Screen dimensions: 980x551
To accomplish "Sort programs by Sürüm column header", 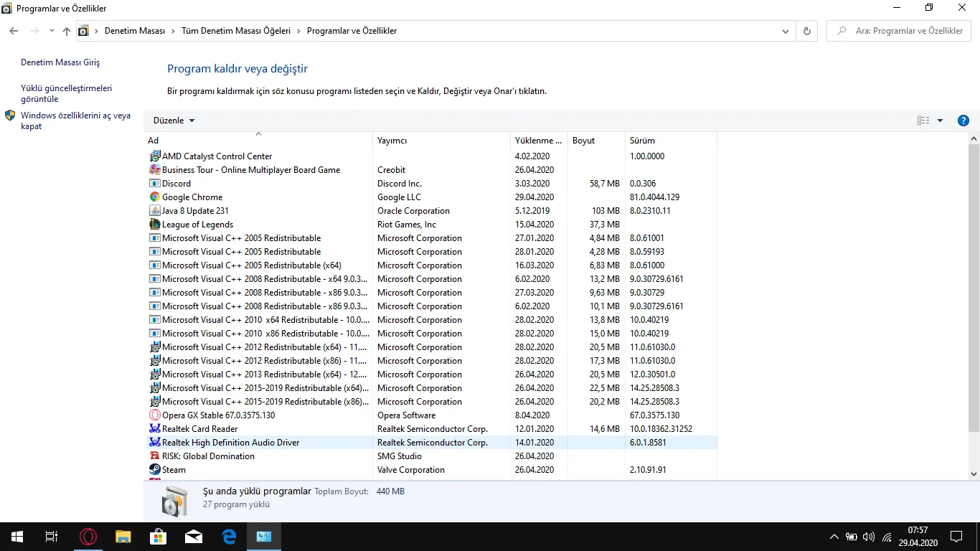I will [x=671, y=141].
